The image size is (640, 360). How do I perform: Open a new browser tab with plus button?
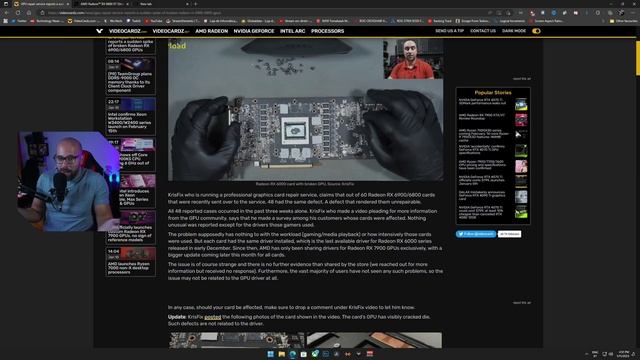pos(196,4)
